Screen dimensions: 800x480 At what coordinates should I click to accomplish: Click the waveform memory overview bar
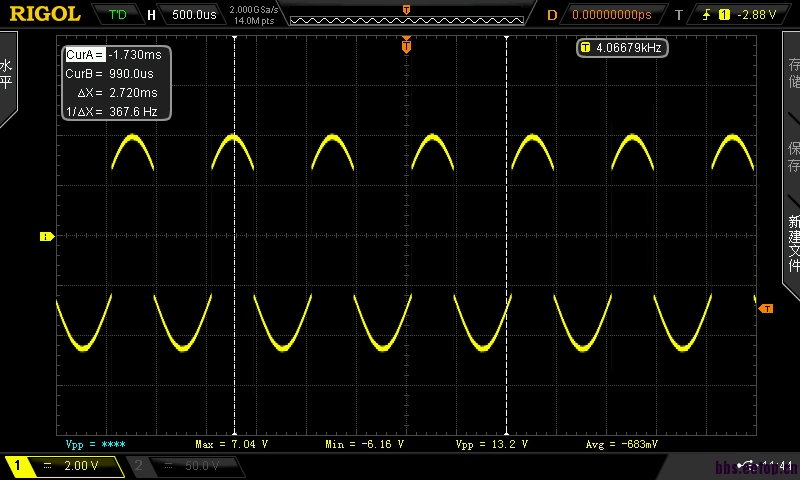pos(407,20)
